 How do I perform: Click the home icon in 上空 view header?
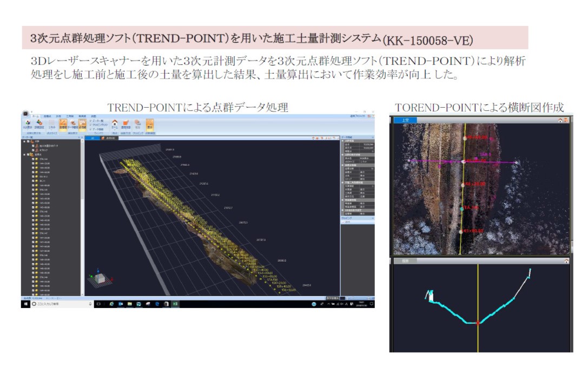(560, 120)
